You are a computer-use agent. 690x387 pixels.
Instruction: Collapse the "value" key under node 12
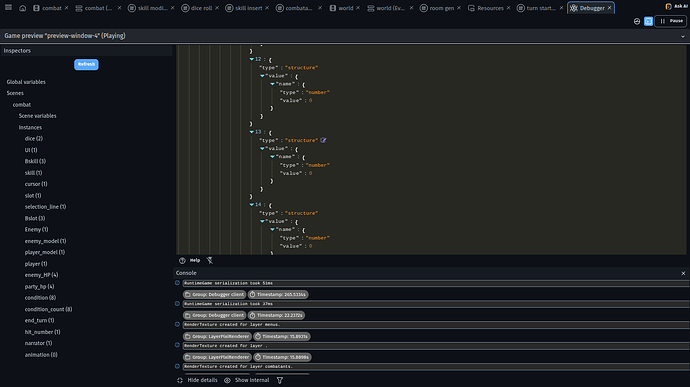tap(262, 76)
